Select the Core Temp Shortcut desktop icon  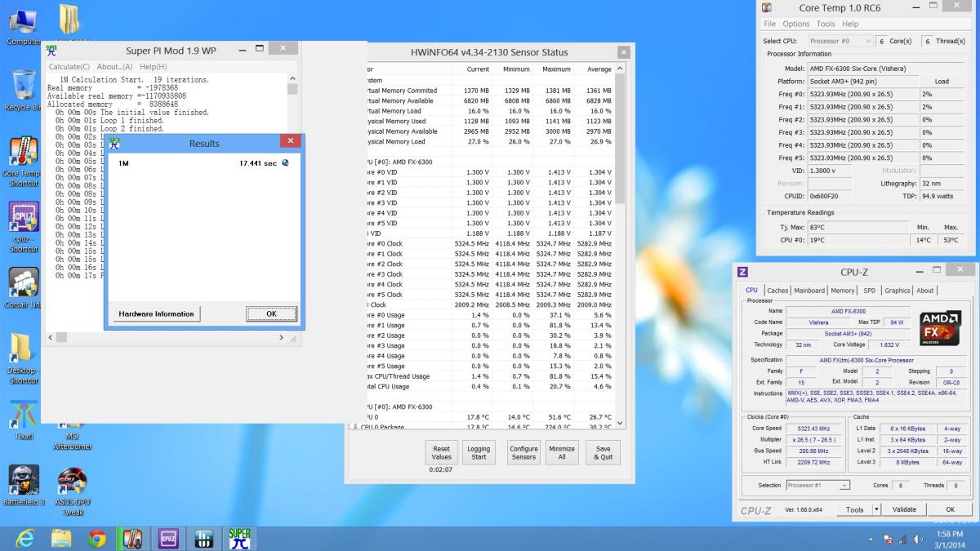(22, 162)
